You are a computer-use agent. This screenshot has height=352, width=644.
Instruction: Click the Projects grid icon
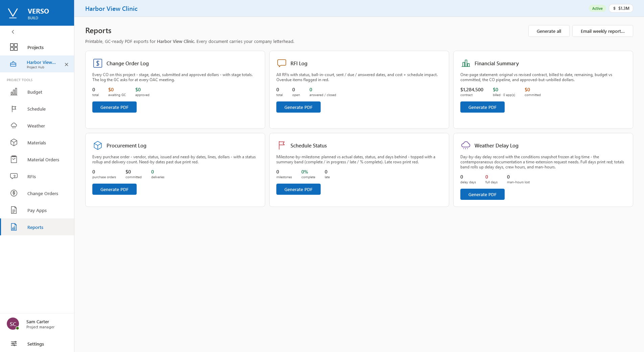pyautogui.click(x=14, y=47)
